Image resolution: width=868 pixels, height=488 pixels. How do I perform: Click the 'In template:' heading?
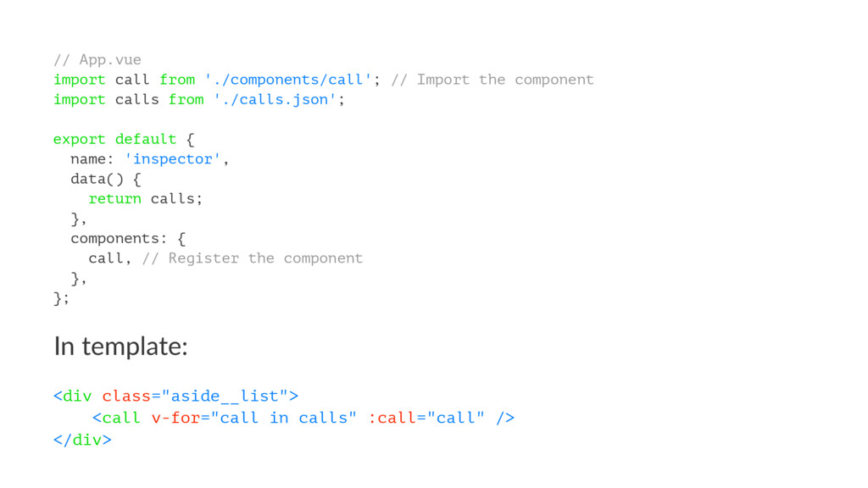120,347
